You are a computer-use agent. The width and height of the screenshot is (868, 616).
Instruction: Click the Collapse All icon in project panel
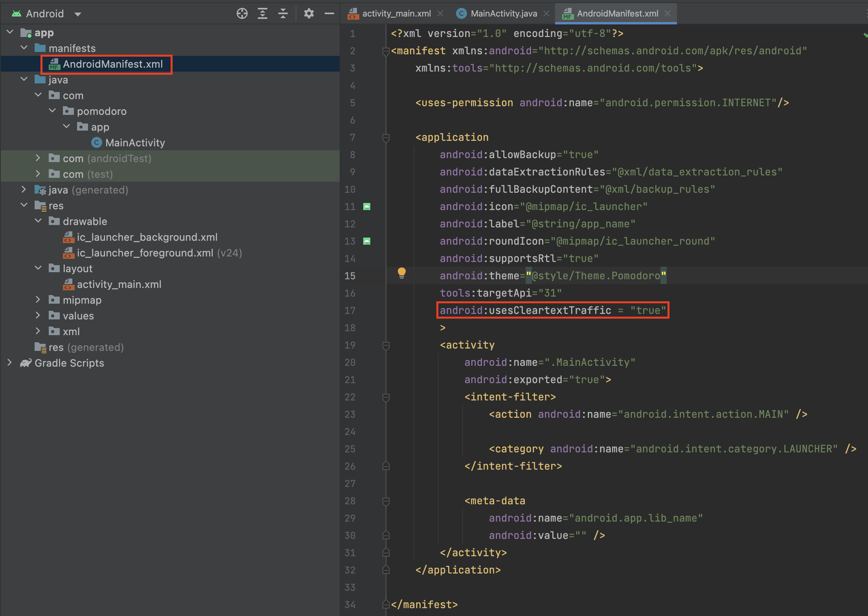pos(283,14)
